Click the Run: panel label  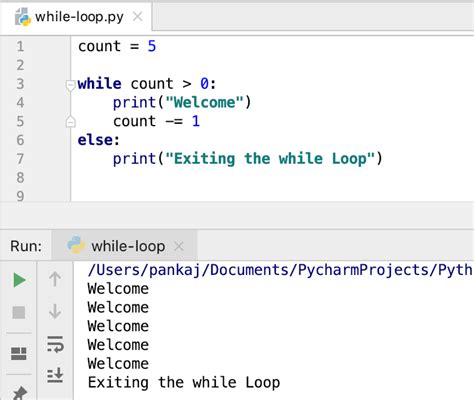[x=26, y=246]
